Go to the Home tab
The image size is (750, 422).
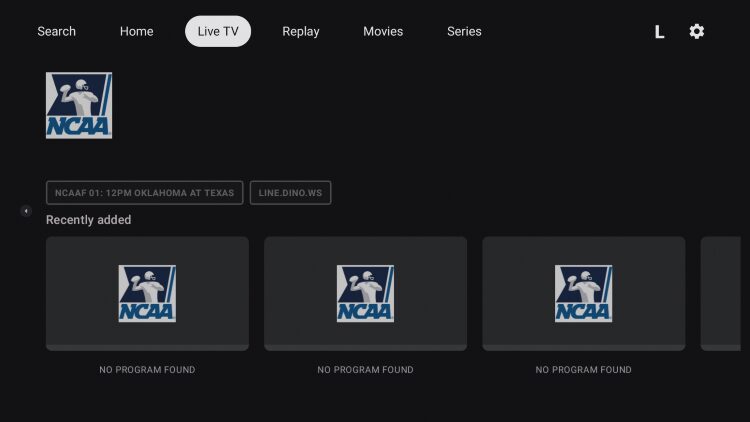(x=136, y=32)
